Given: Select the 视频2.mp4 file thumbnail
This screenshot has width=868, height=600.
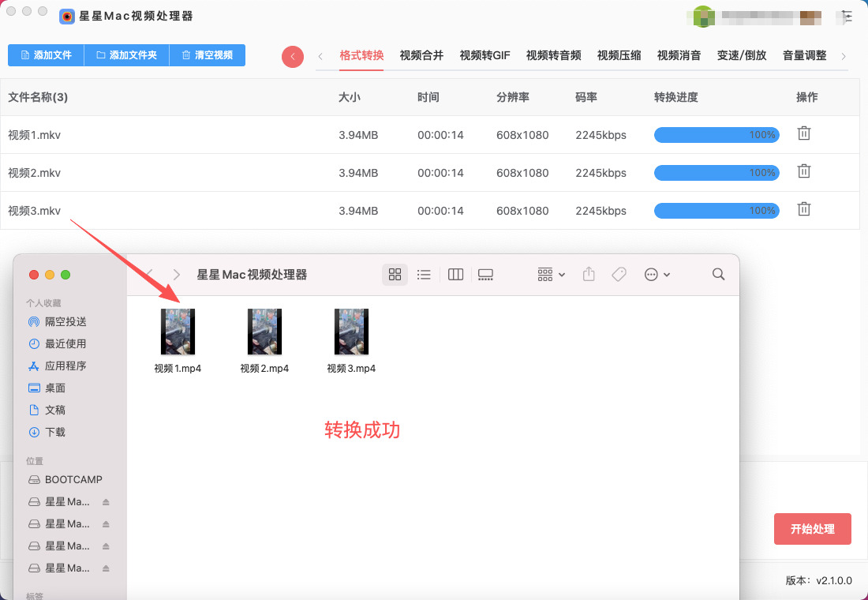Looking at the screenshot, I should 264,332.
